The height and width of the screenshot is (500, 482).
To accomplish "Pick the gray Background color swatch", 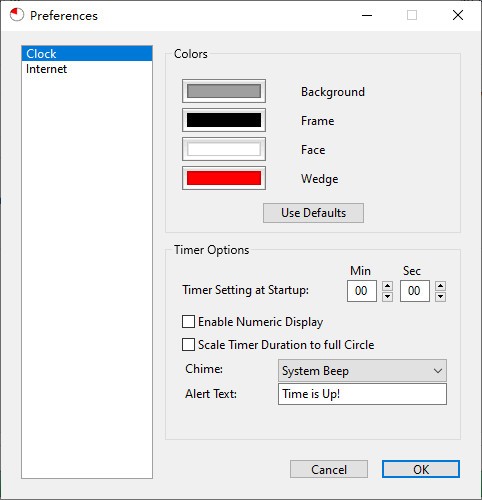I will [224, 91].
